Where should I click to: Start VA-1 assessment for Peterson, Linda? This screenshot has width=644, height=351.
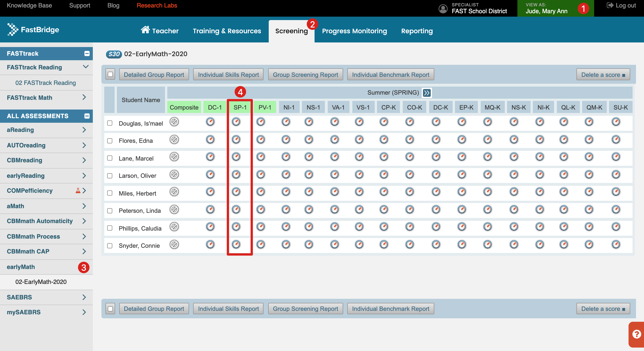(335, 210)
